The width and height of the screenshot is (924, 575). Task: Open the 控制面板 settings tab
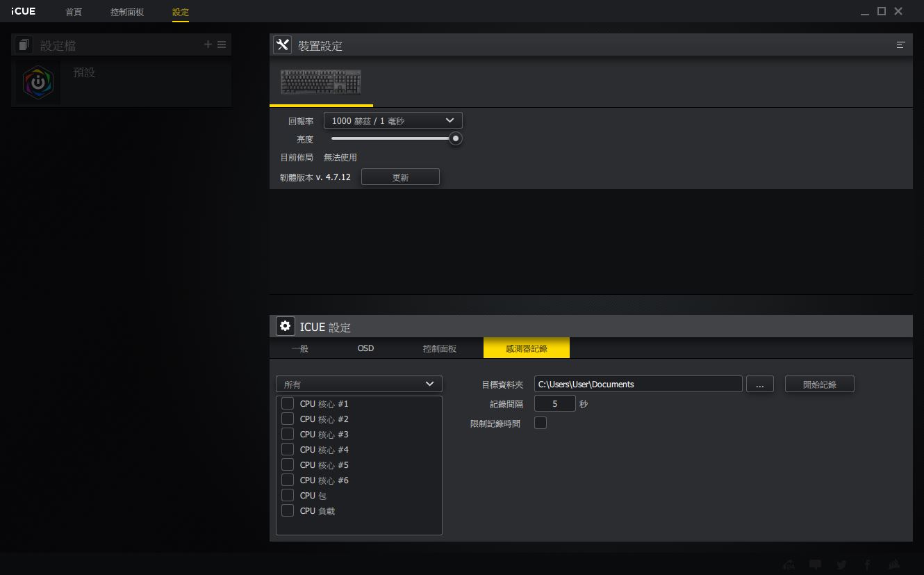click(x=440, y=348)
